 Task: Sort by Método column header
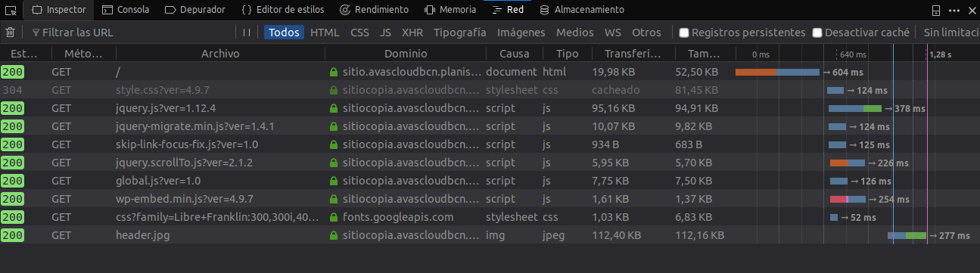[x=83, y=54]
